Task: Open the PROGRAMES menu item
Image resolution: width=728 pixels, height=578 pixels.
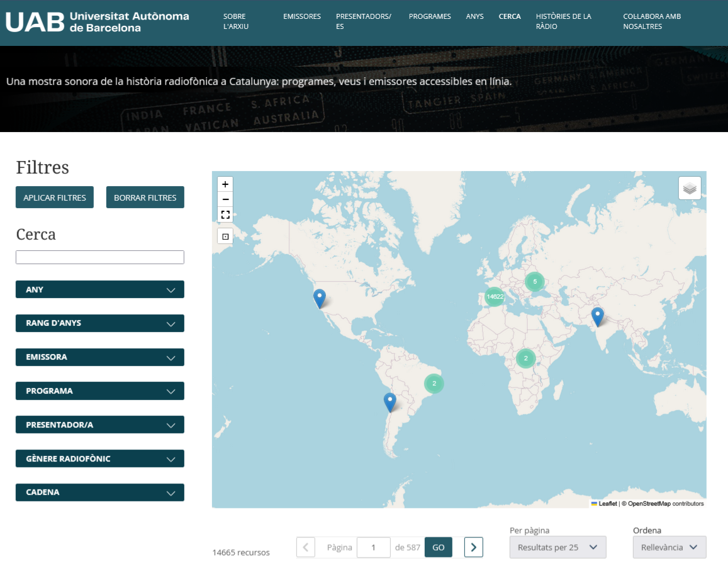Action: 430,16
